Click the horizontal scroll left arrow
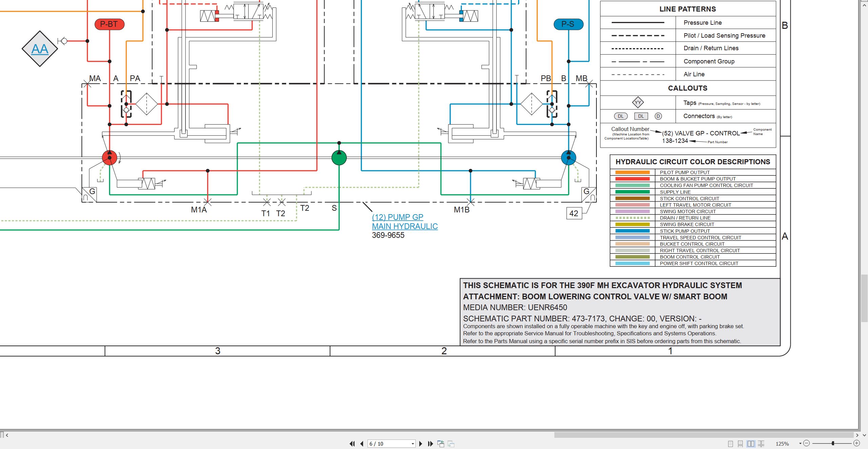 tap(7, 435)
